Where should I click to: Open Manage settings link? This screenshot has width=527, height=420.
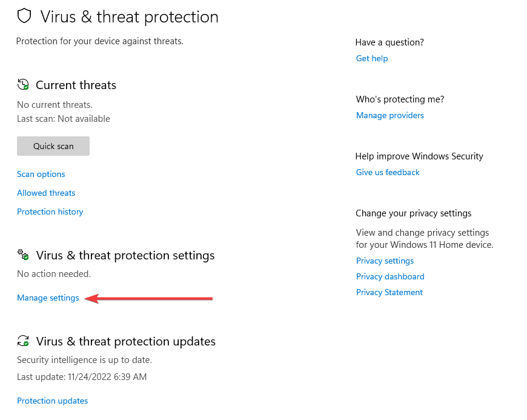pos(48,298)
